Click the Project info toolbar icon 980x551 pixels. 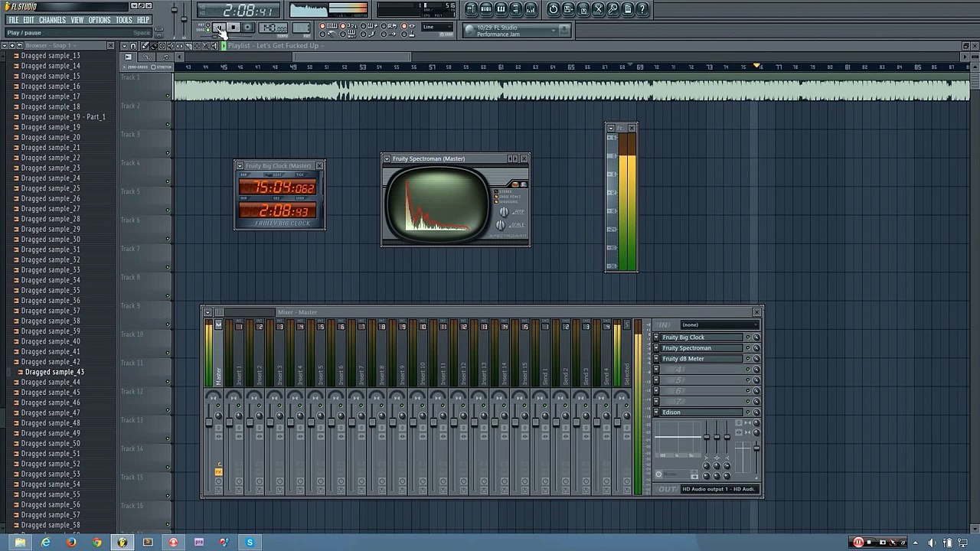point(628,9)
